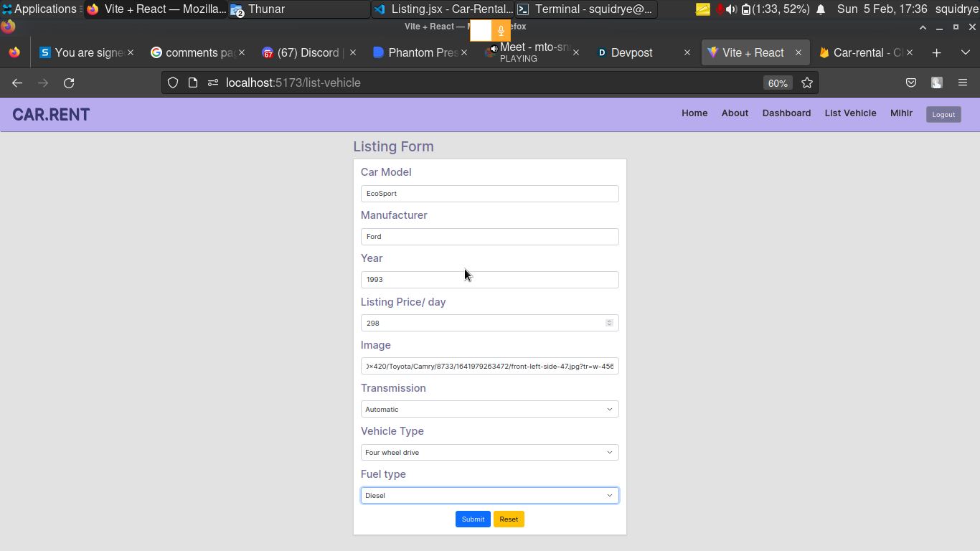Open the About page link

pos(735,113)
